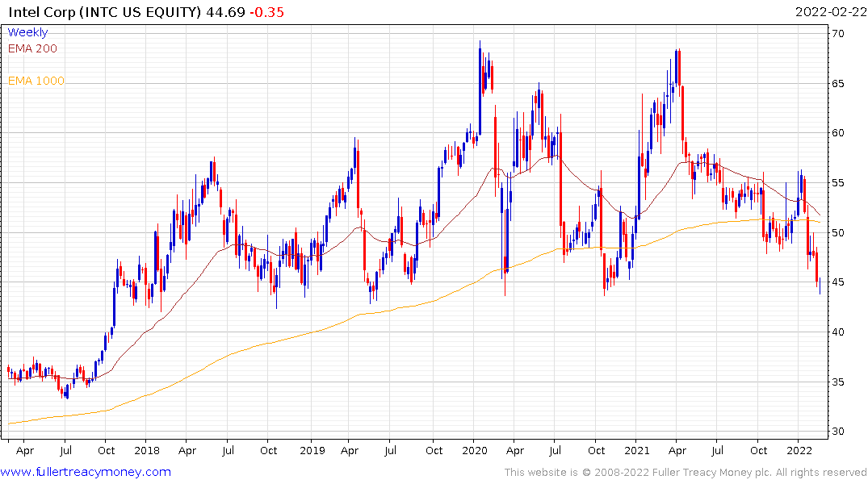
Task: Click the 65 price axis label
Action: (x=838, y=84)
